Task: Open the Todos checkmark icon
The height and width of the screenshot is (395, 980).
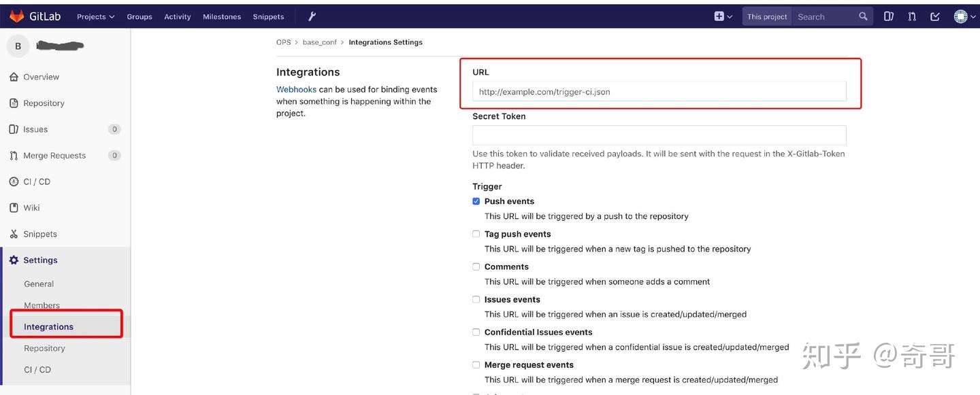Action: [934, 16]
